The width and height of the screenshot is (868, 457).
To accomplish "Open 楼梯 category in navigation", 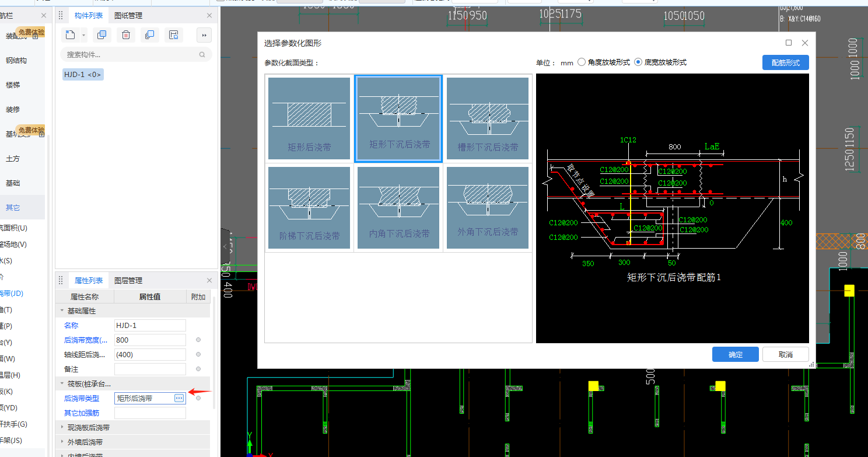I will (x=13, y=85).
